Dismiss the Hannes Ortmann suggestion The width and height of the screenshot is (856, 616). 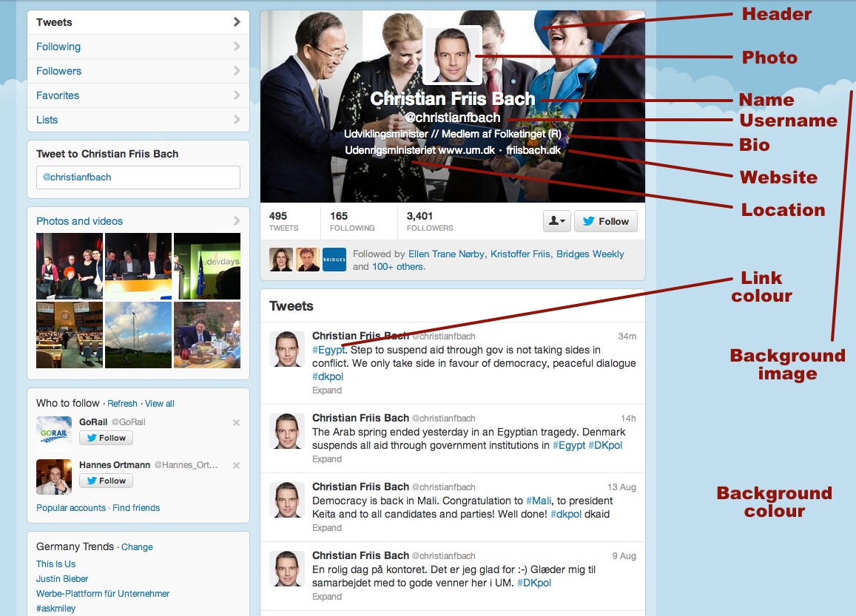point(237,465)
